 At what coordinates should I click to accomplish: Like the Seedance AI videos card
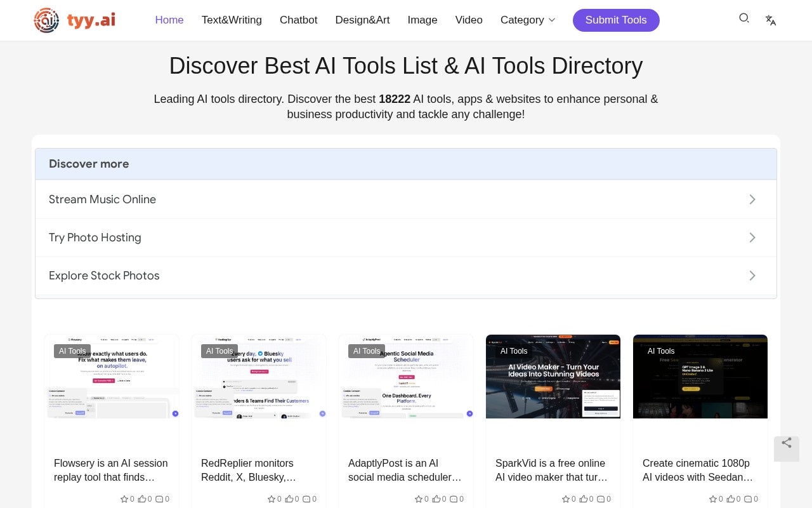[730, 499]
